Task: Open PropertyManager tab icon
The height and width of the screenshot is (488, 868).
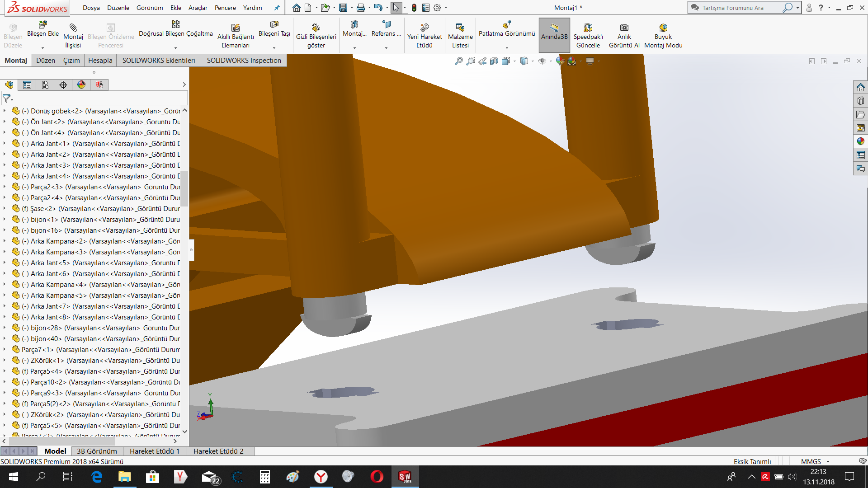Action: (x=27, y=84)
